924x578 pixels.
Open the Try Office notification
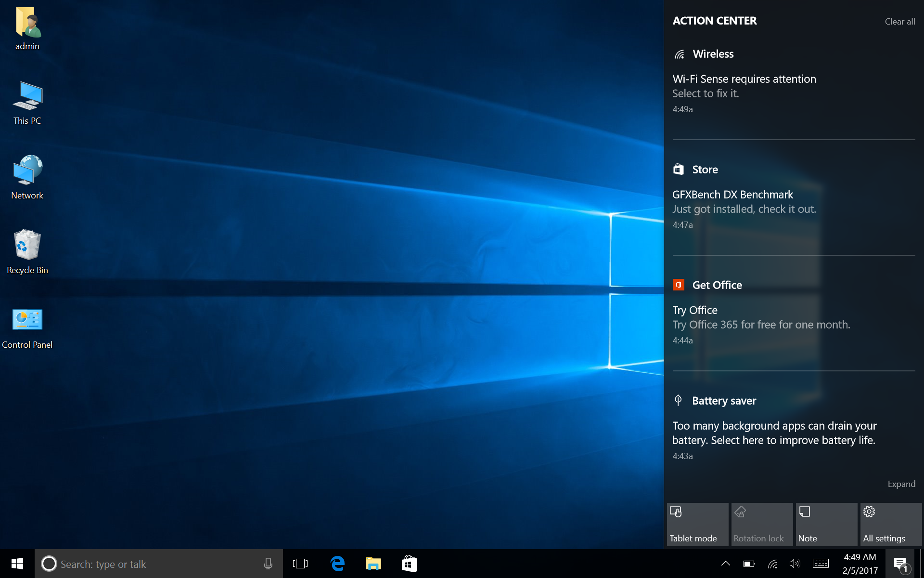pos(794,325)
